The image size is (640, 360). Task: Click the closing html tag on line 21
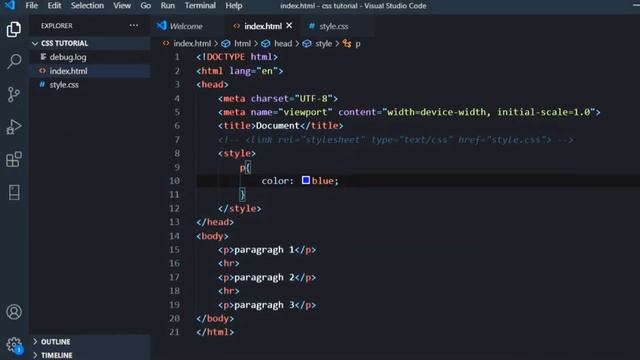click(x=215, y=332)
